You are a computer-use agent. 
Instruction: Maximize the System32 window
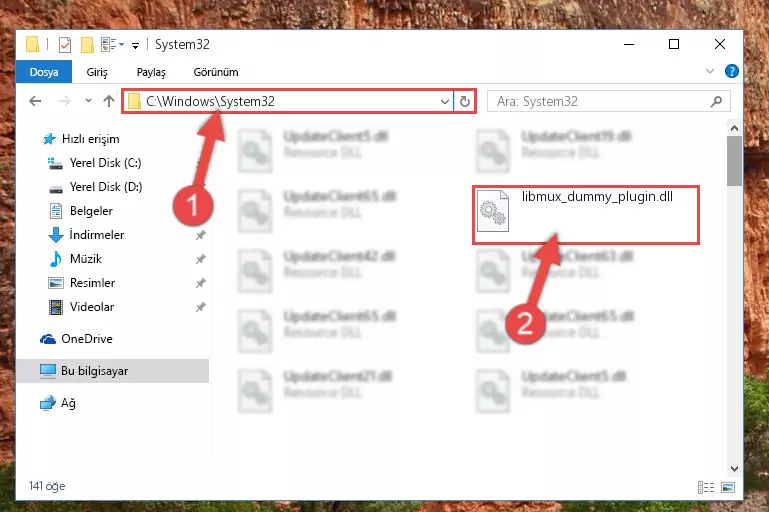[674, 45]
